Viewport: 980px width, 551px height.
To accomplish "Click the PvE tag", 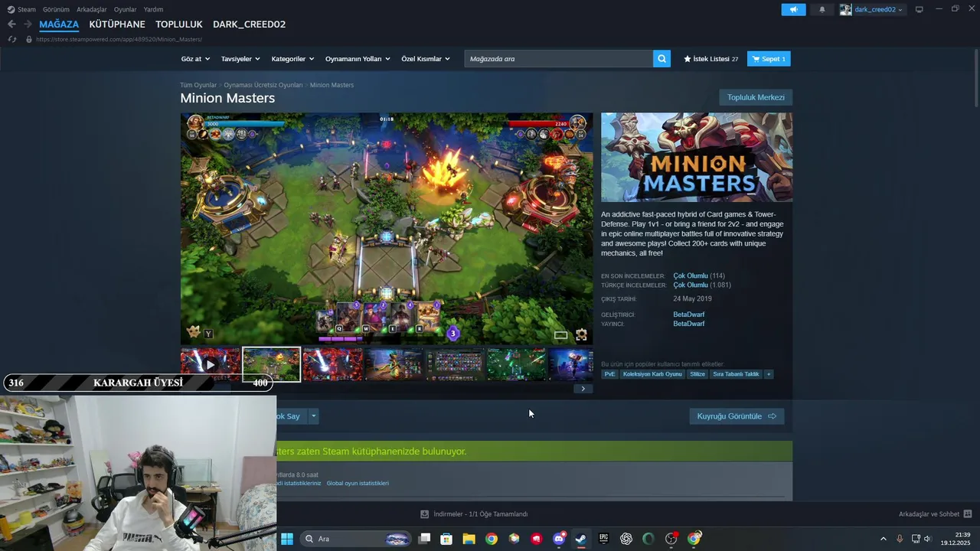I will (609, 374).
